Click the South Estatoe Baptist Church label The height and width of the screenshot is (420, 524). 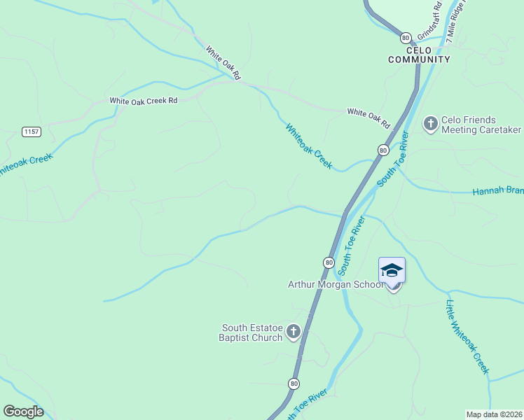click(251, 333)
